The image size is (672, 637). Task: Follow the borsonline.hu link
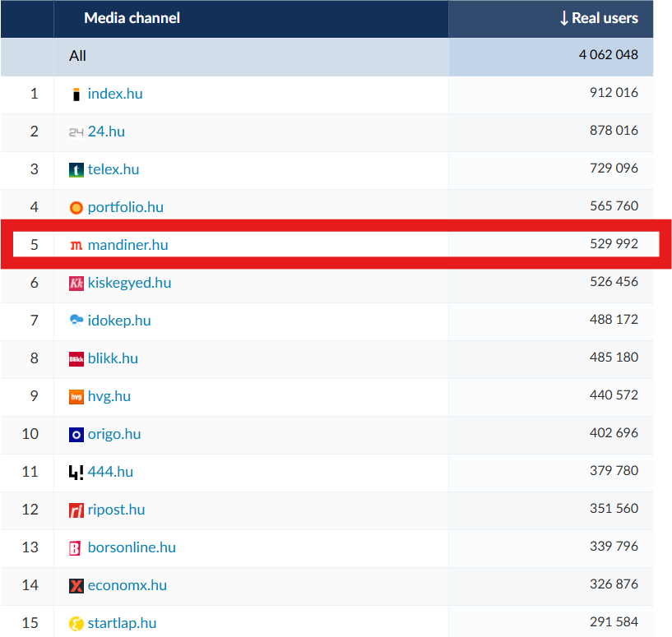(x=132, y=547)
